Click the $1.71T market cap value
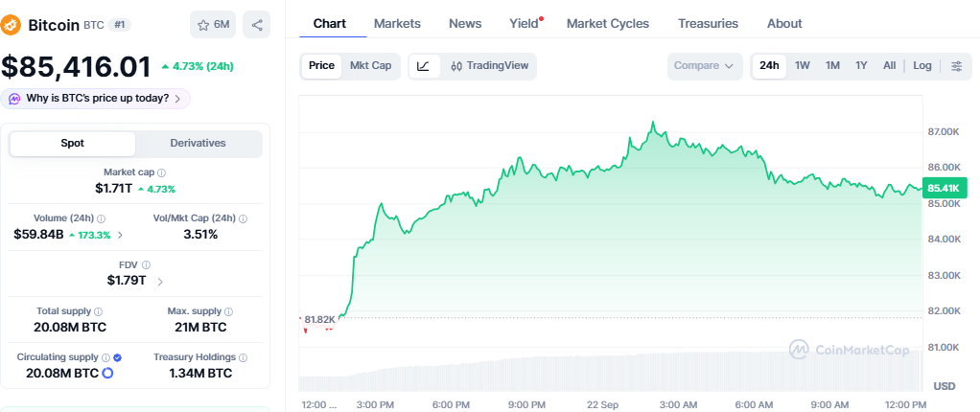Screen dimensions: 980x412 (114, 189)
